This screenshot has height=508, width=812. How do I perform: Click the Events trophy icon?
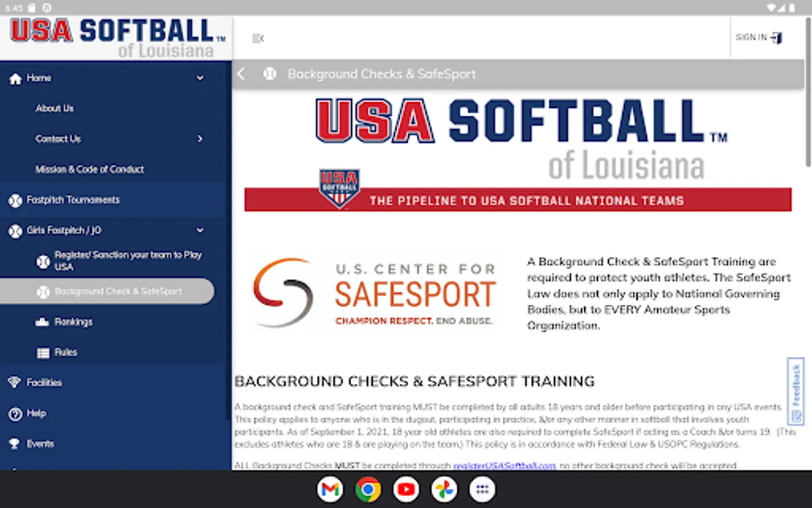(x=15, y=444)
